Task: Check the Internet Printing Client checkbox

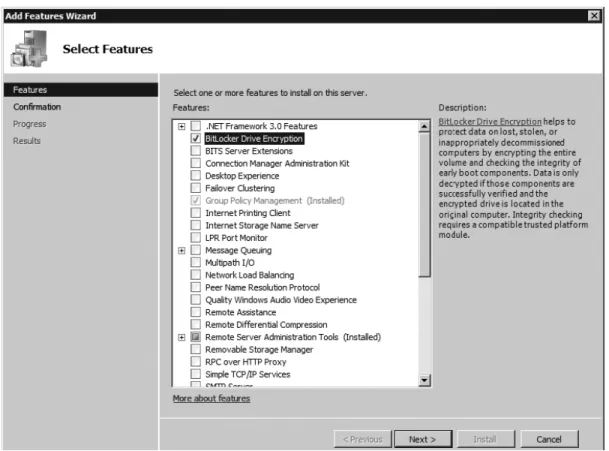Action: 196,213
